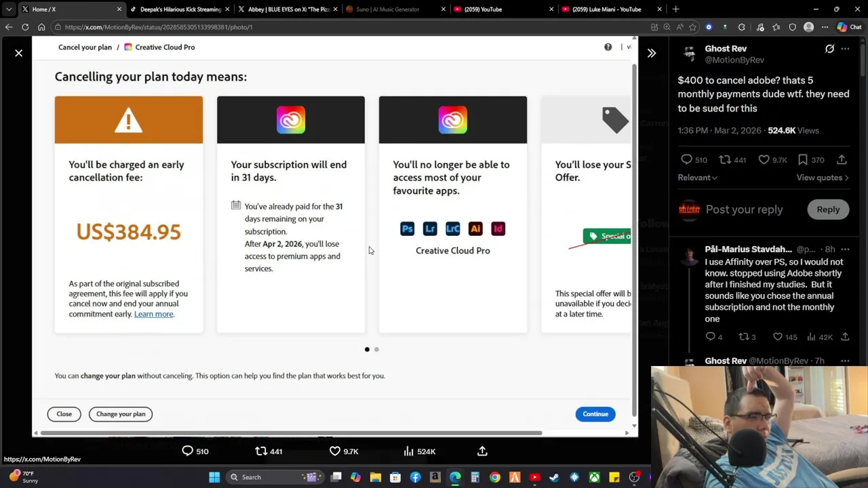Refresh the page in the browser
Viewport: 868px width, 488px height.
(x=25, y=27)
